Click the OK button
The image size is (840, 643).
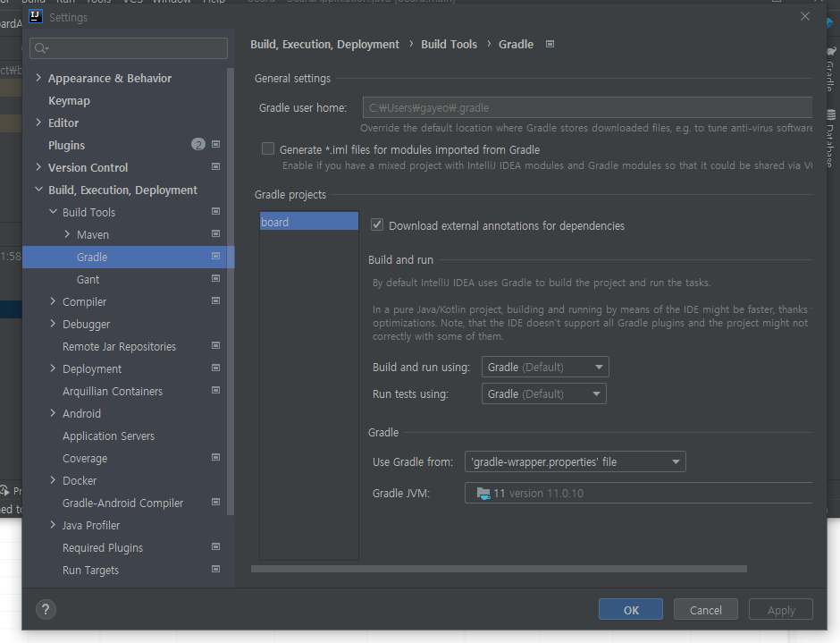point(631,610)
